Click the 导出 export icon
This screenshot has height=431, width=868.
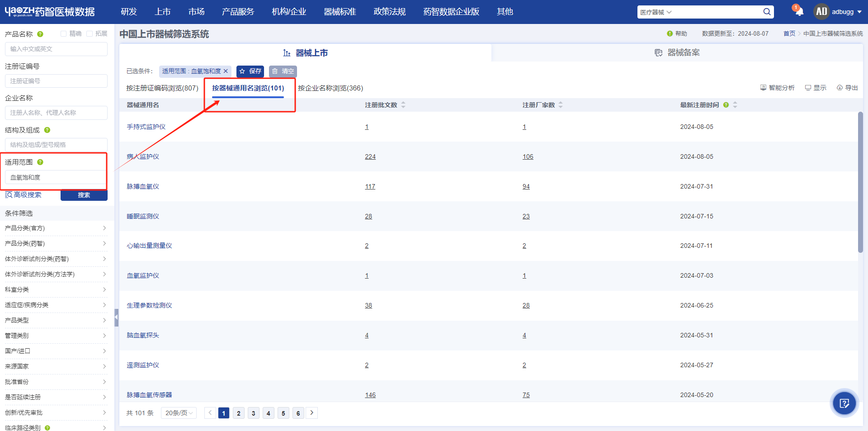(x=840, y=88)
